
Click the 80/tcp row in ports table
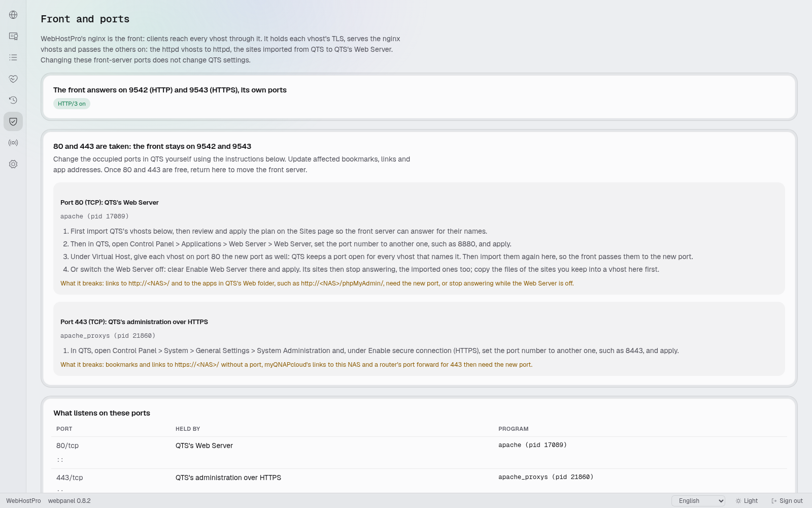pyautogui.click(x=419, y=453)
